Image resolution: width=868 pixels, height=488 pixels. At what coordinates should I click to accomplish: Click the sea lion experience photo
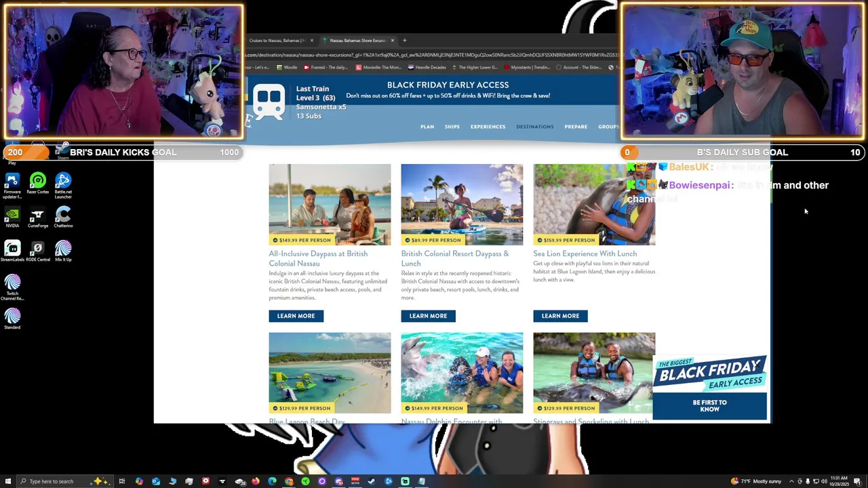coord(594,203)
